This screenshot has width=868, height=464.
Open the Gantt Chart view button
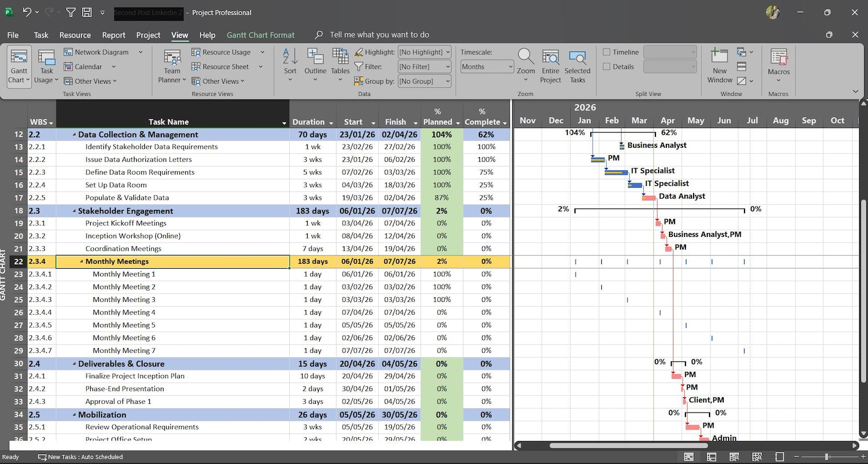[19, 66]
